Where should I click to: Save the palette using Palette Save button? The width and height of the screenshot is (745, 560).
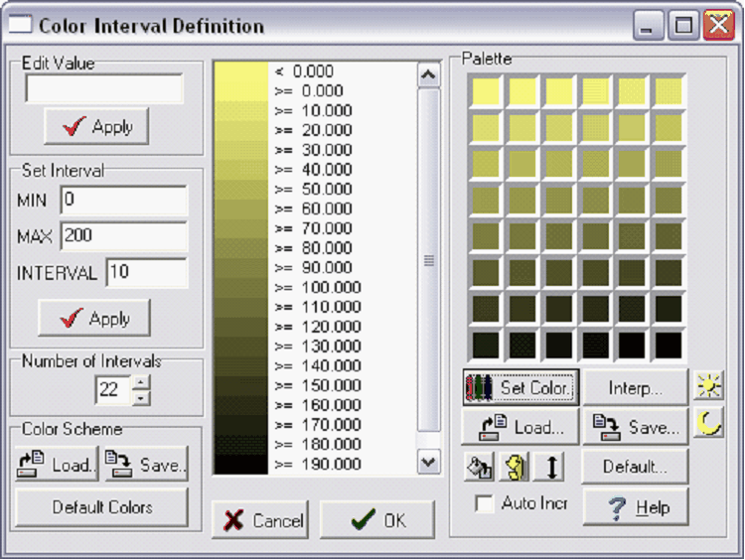coord(635,428)
